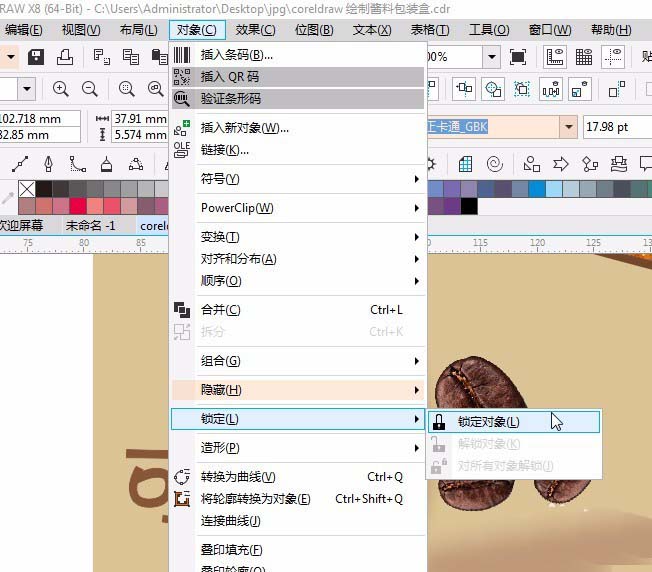Click the font size field 17.98 pt
Viewport: 652px width, 572px height.
coord(617,127)
